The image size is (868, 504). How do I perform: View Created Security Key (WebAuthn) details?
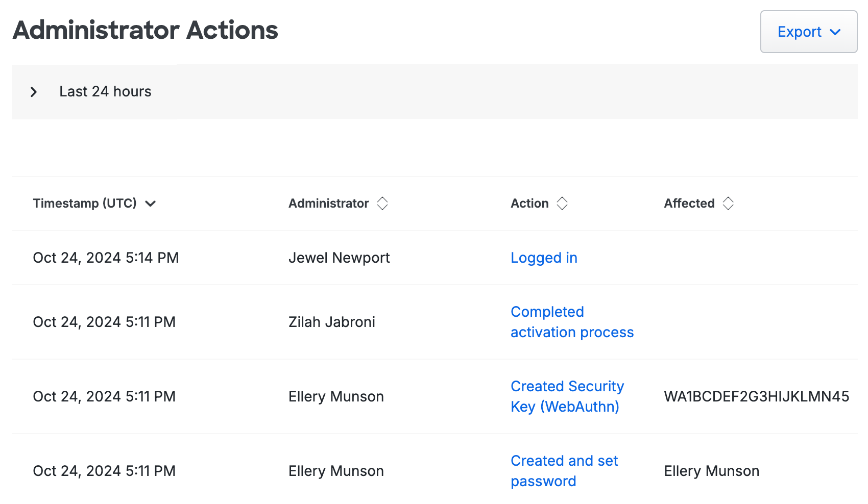tap(567, 396)
